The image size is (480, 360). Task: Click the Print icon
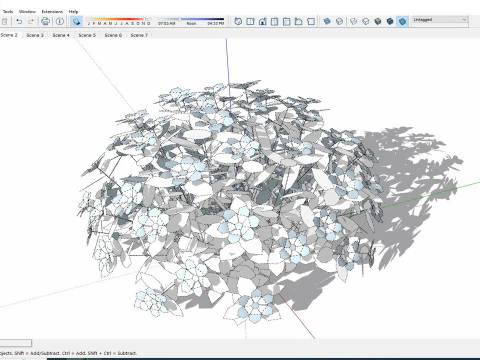pos(45,21)
